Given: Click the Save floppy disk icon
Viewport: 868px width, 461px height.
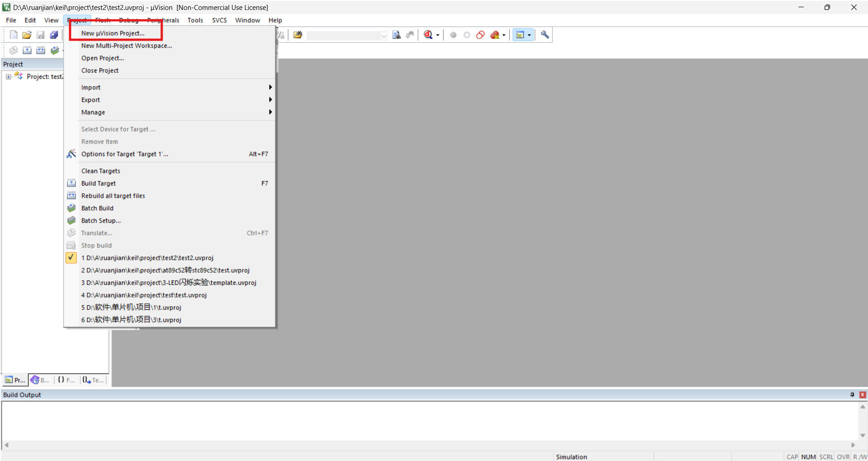Looking at the screenshot, I should (41, 35).
